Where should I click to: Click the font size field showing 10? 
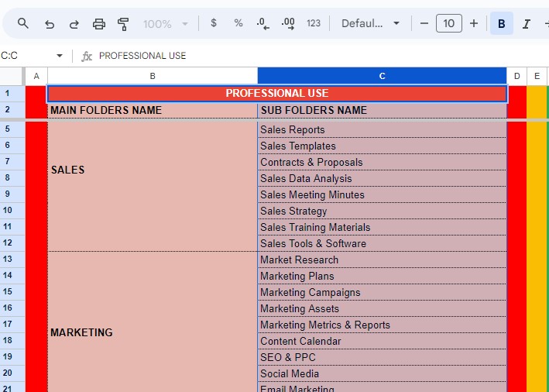pyautogui.click(x=449, y=23)
